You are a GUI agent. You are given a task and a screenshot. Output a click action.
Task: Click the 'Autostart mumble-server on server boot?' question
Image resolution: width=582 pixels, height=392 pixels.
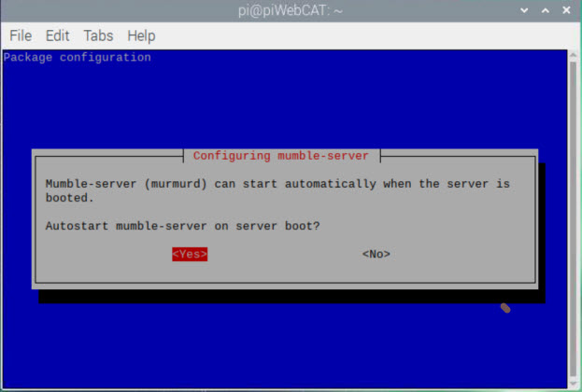[182, 226]
